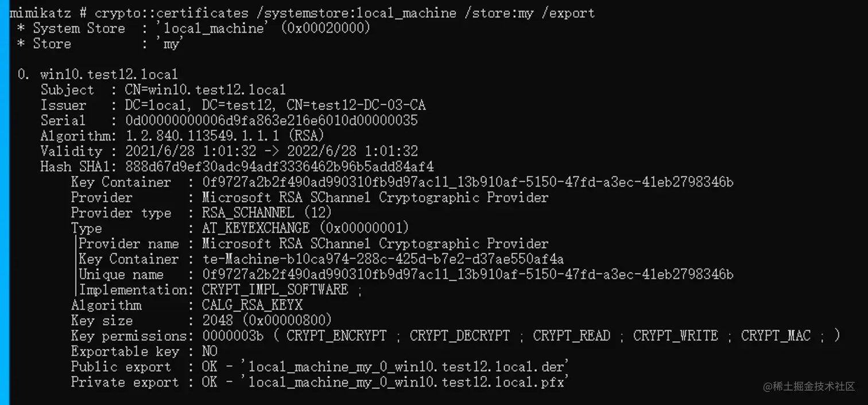Click the CALG_RSA_KEYX algorithm value
This screenshot has width=868, height=405.
pos(252,305)
